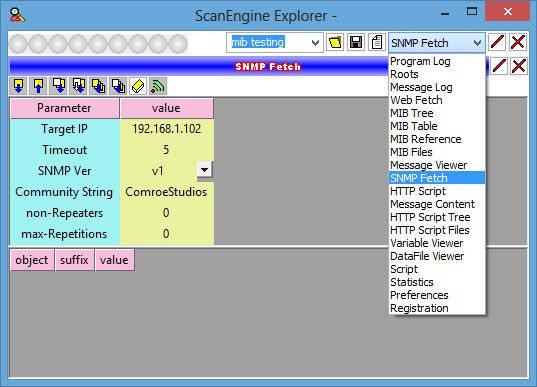Click the document pages icon
Screen dimensions: 537x387
point(377,43)
